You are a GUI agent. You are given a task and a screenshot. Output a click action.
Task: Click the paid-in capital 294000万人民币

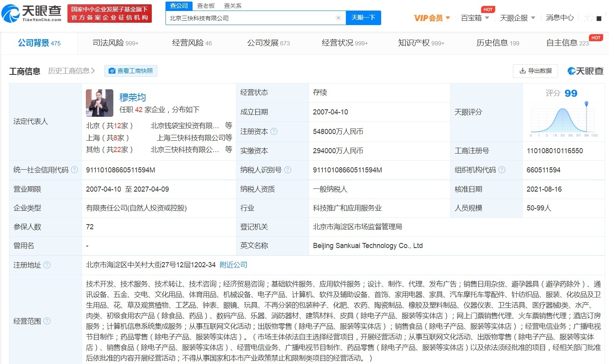[x=338, y=151]
